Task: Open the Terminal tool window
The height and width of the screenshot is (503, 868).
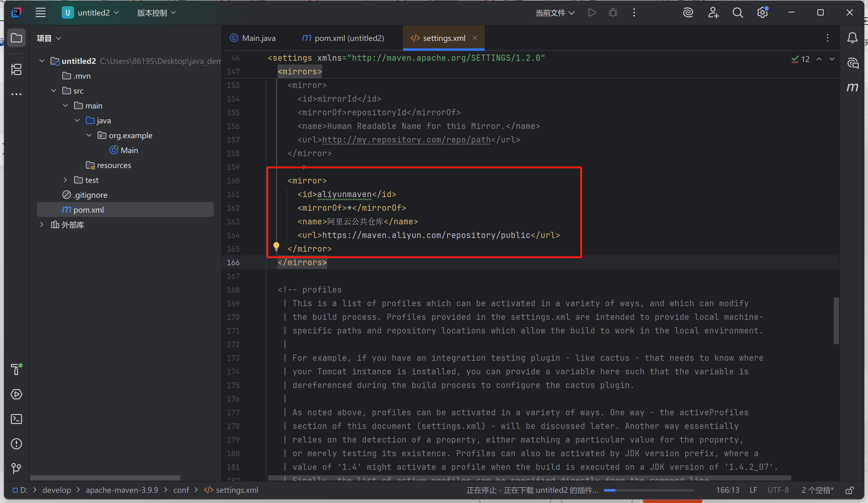Action: pyautogui.click(x=16, y=419)
